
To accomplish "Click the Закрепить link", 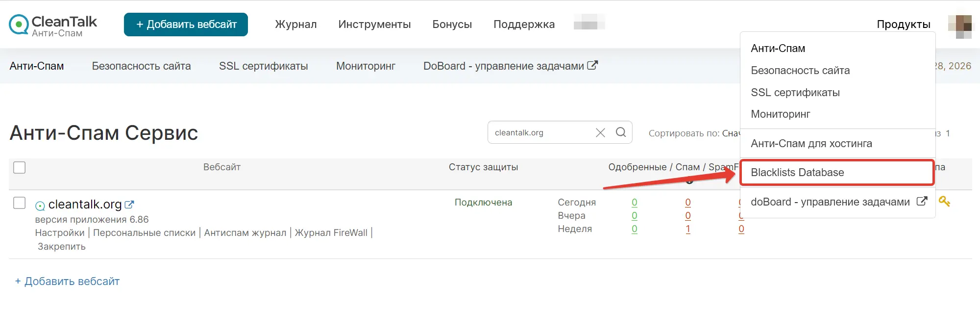I will pyautogui.click(x=62, y=247).
